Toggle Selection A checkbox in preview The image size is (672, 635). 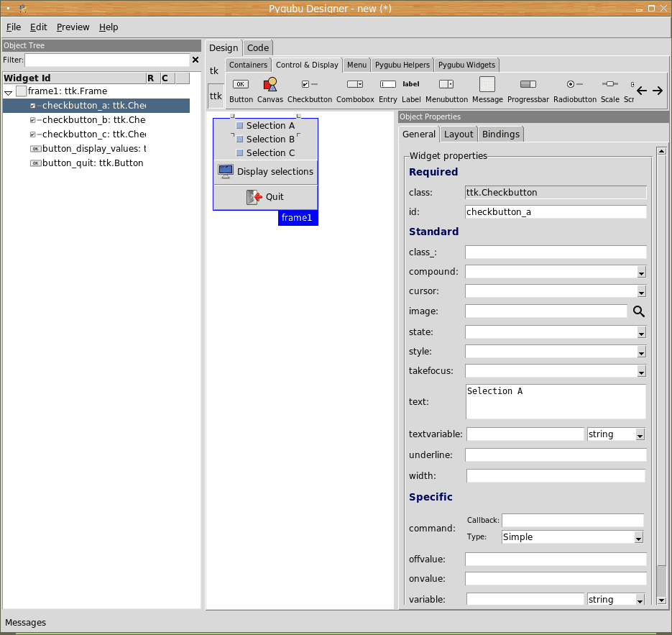click(240, 126)
